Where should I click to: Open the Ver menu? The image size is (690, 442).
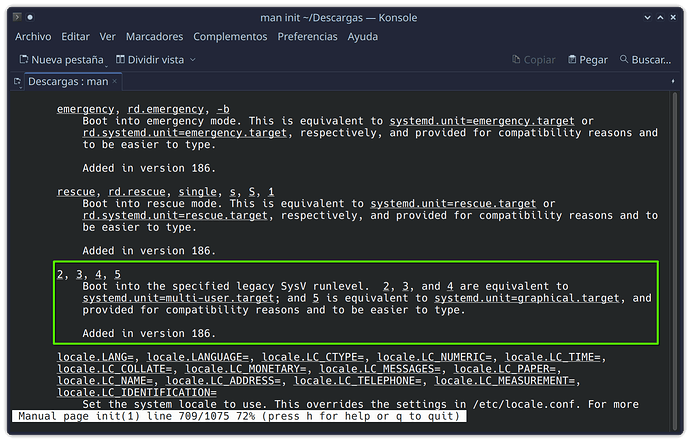tap(107, 37)
